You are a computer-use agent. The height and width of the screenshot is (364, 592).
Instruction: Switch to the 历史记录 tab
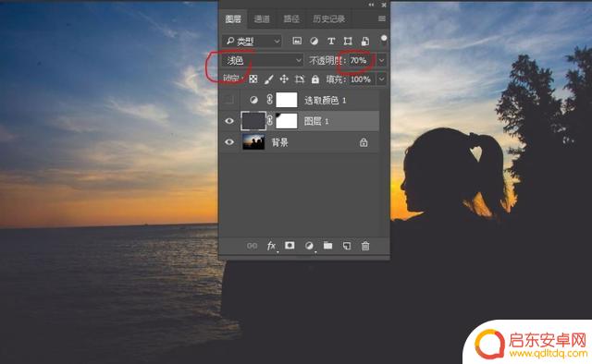(328, 18)
